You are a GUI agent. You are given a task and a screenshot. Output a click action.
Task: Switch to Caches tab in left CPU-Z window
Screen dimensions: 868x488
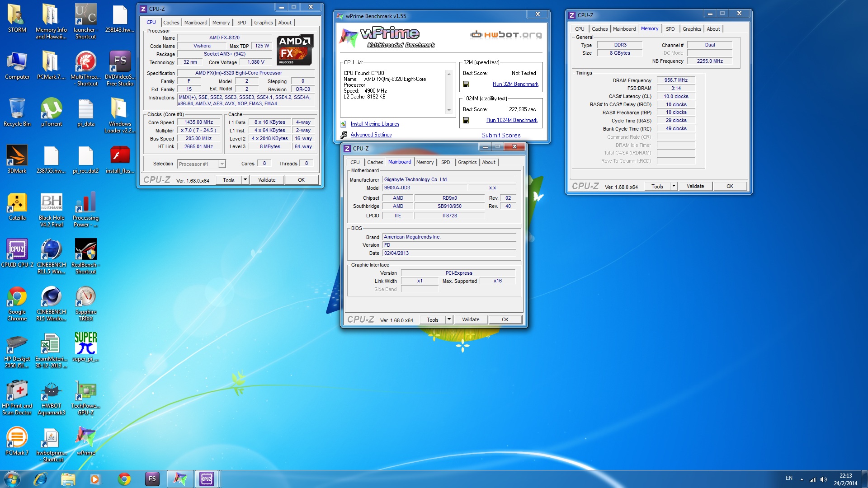coord(171,23)
